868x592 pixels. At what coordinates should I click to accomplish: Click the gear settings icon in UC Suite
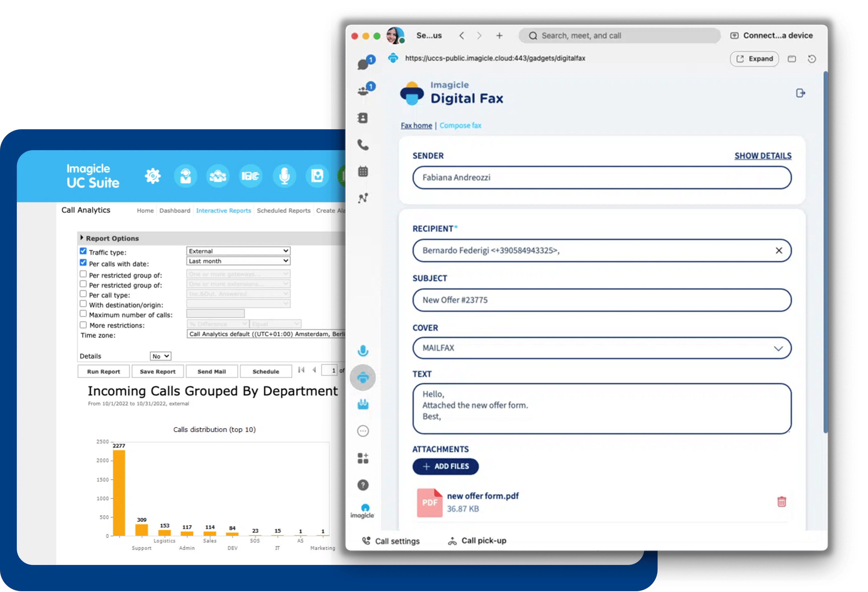pyautogui.click(x=153, y=175)
